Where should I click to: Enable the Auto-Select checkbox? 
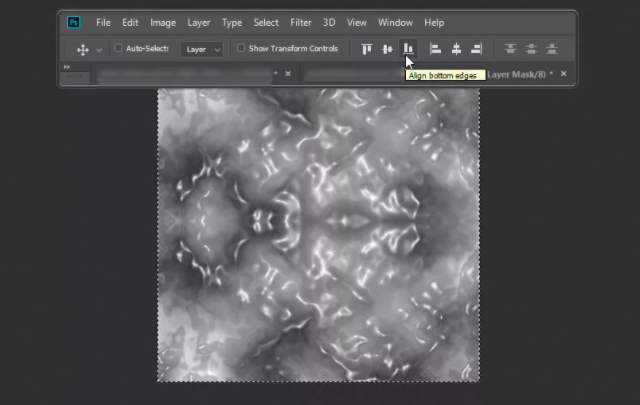pos(118,48)
